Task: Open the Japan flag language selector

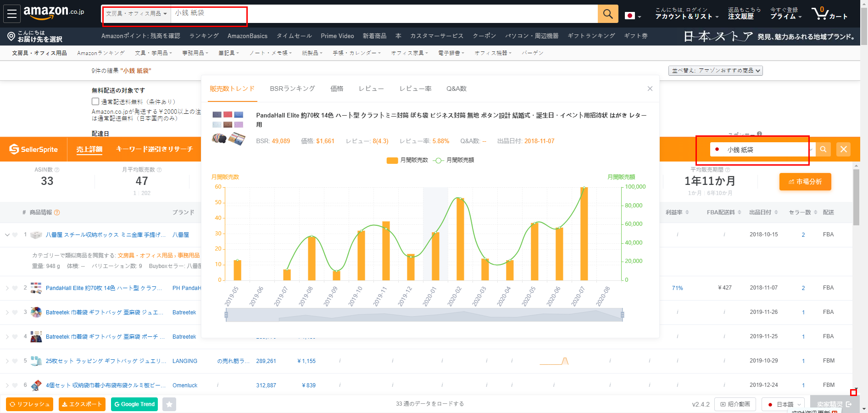Action: (x=633, y=16)
